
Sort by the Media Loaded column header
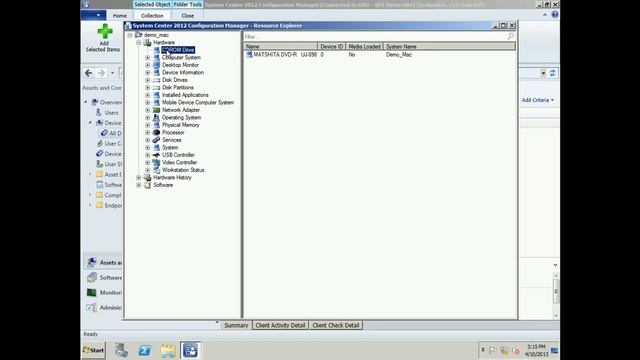coord(364,47)
